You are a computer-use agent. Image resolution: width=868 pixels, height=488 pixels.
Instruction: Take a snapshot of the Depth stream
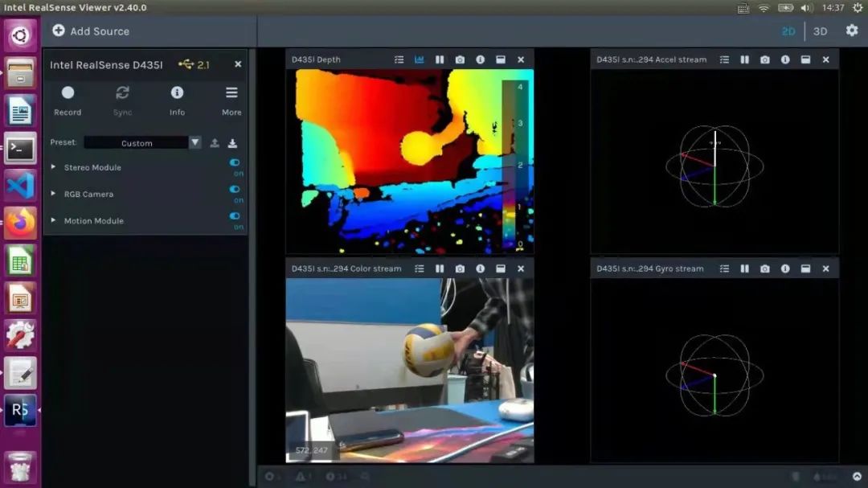(x=460, y=59)
